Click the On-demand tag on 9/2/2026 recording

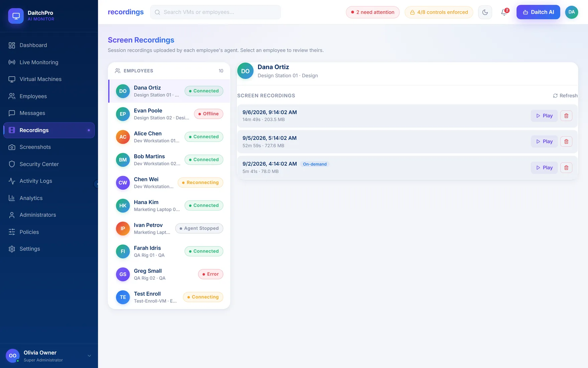pos(315,164)
